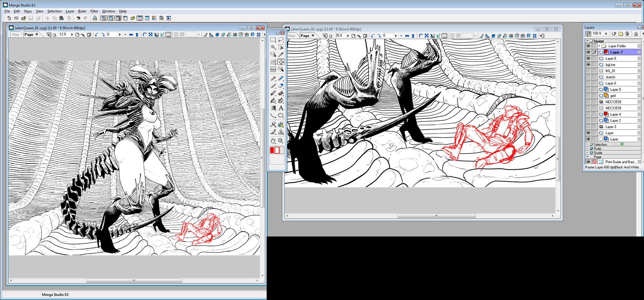Select the Magic Wand tool
The image size is (644, 300).
(273, 47)
